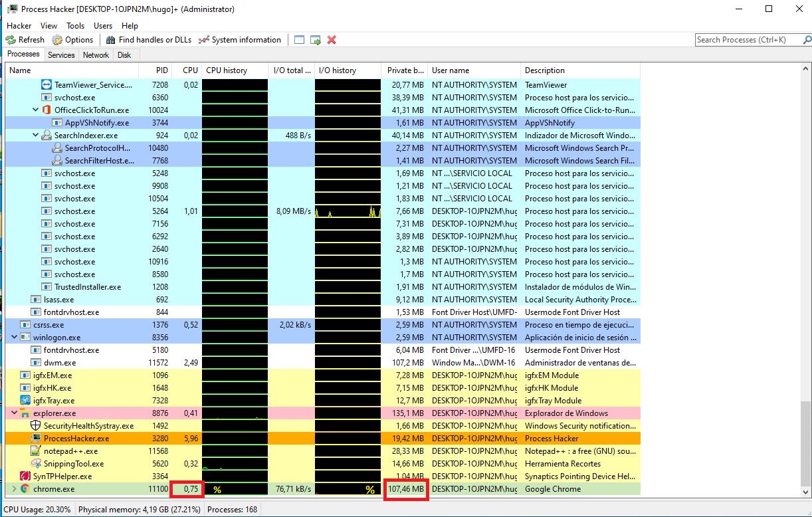Click the SynTPHelper.exe red icon
The image size is (812, 517).
25,476
